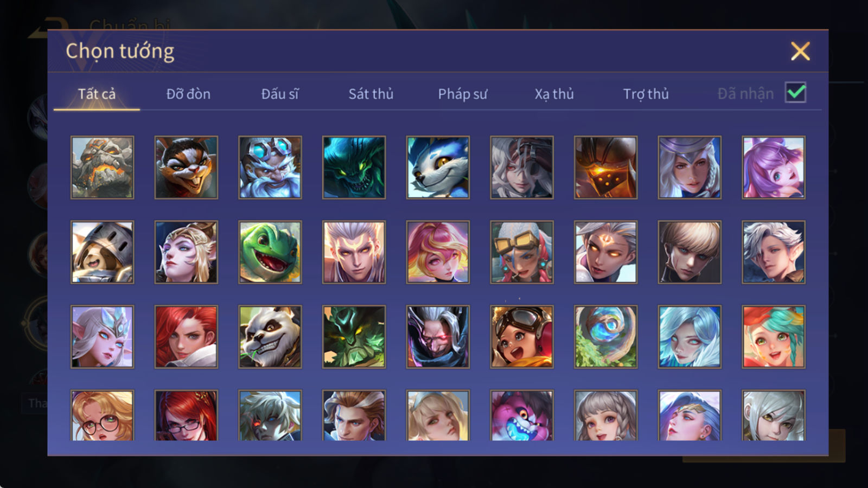Screen dimensions: 868x488
Task: Choose the panda hero portrait
Action: [x=270, y=337]
